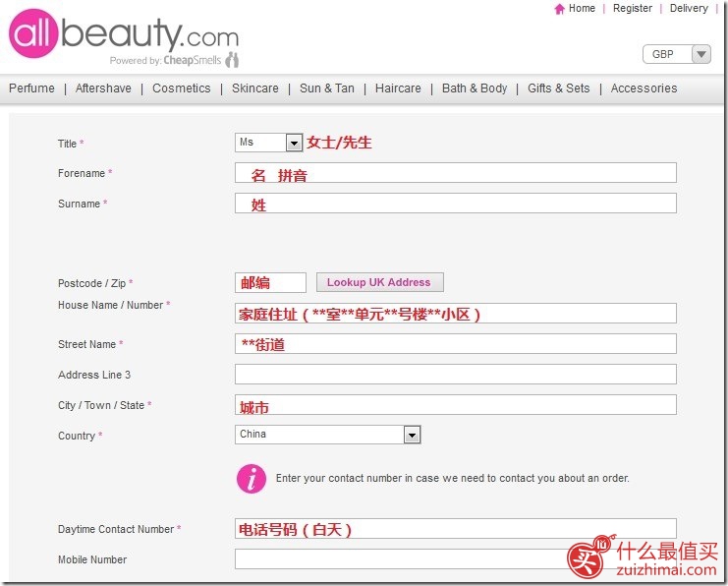Screen dimensions: 728x586
Task: Click the 'Powered by: CheapSmells' text
Action: pos(165,60)
